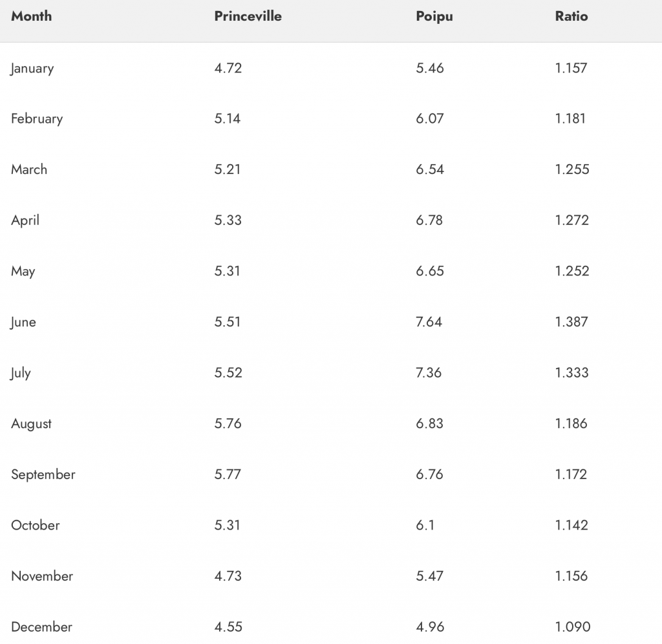Select the May Princeville value

[227, 271]
